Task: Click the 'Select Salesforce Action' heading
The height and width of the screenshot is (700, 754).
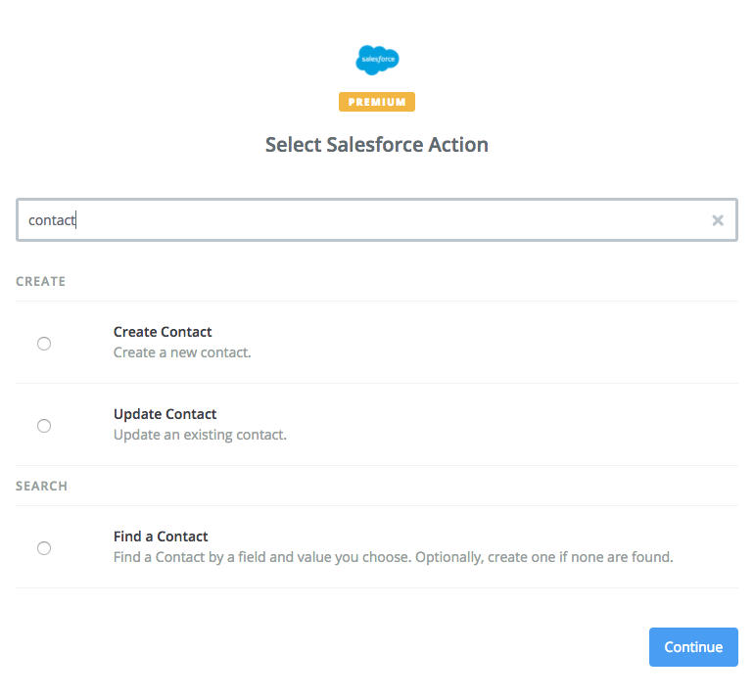Action: 377,145
